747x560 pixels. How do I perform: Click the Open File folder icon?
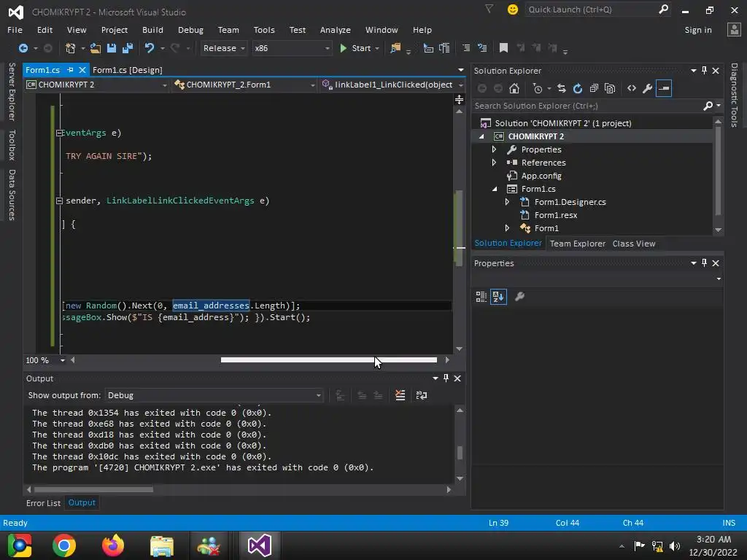tap(96, 48)
